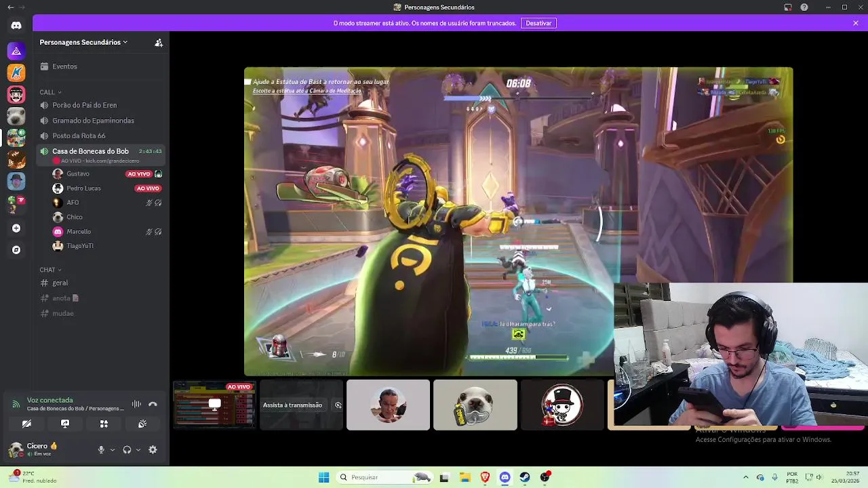The width and height of the screenshot is (868, 488).
Task: Join the Gramado do Epaminondas voice channel
Action: (x=102, y=121)
